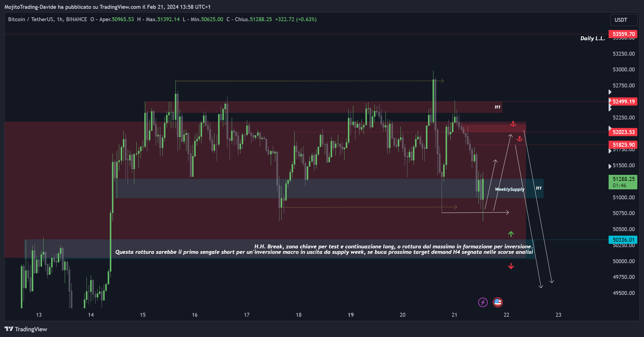Click the H1 label in the upper red zone
This screenshot has height=337, width=644.
[x=498, y=107]
